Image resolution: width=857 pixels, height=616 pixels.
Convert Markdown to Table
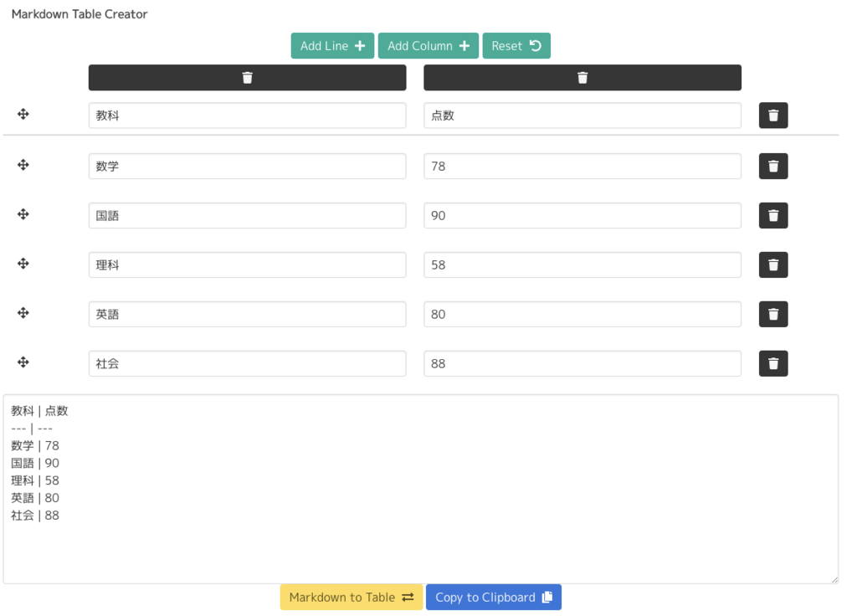point(351,597)
